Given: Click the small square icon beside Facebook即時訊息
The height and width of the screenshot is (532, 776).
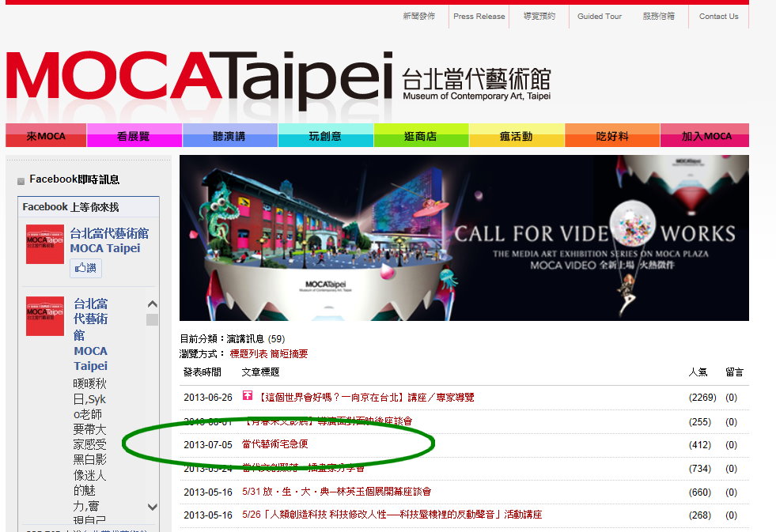Looking at the screenshot, I should (21, 181).
